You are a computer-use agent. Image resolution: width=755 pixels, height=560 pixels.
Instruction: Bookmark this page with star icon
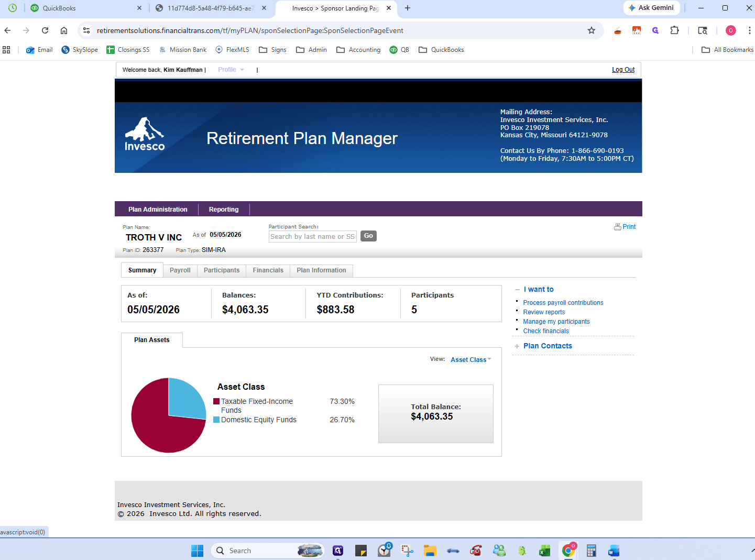coord(592,30)
